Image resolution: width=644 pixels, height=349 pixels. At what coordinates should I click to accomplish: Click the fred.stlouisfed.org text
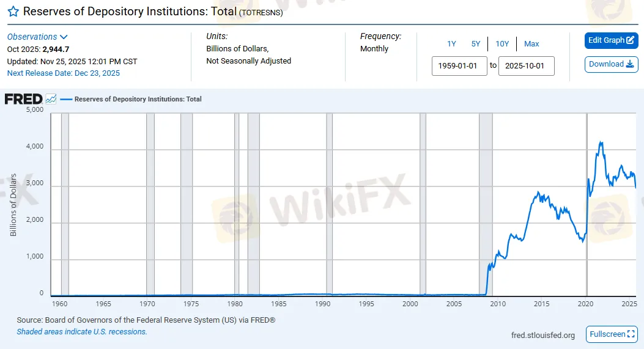[x=543, y=336]
